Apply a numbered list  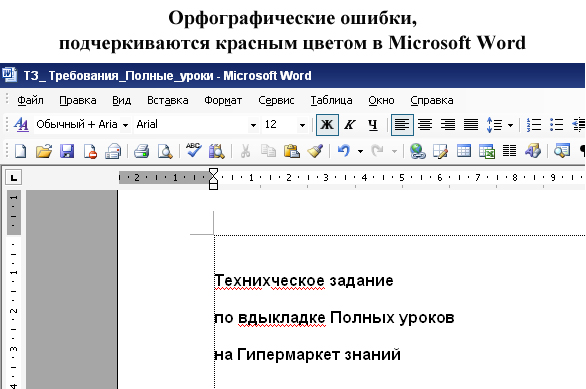(534, 124)
